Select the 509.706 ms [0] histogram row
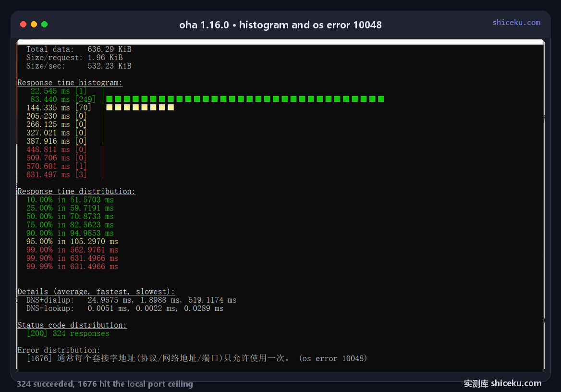This screenshot has width=561, height=392. (x=56, y=158)
